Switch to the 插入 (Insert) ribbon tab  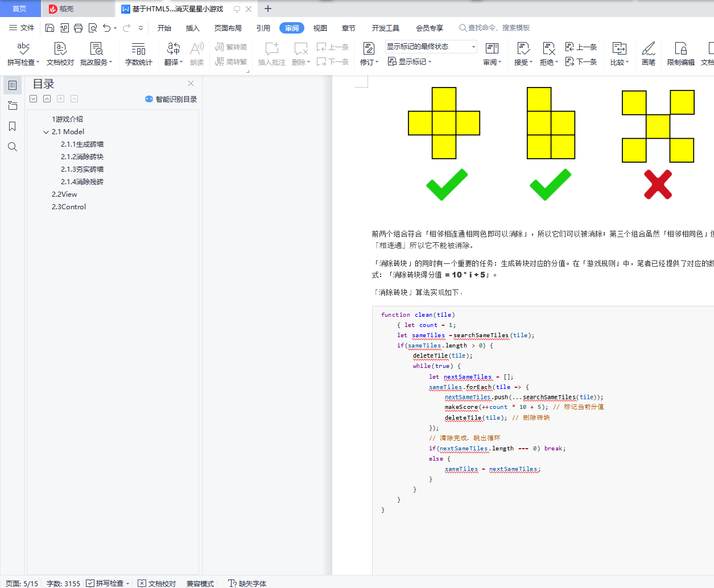(193, 28)
